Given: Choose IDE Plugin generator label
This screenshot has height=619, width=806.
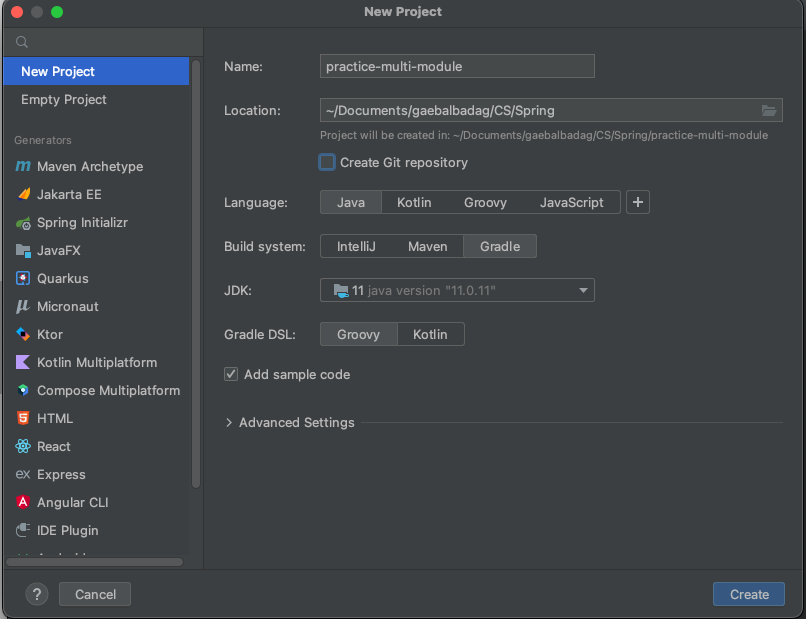Looking at the screenshot, I should (67, 530).
